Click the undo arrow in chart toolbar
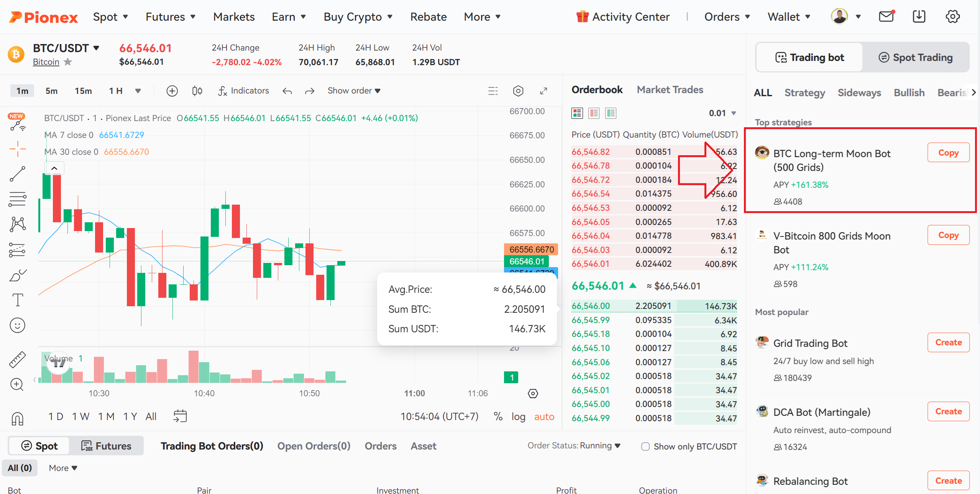 (x=287, y=91)
